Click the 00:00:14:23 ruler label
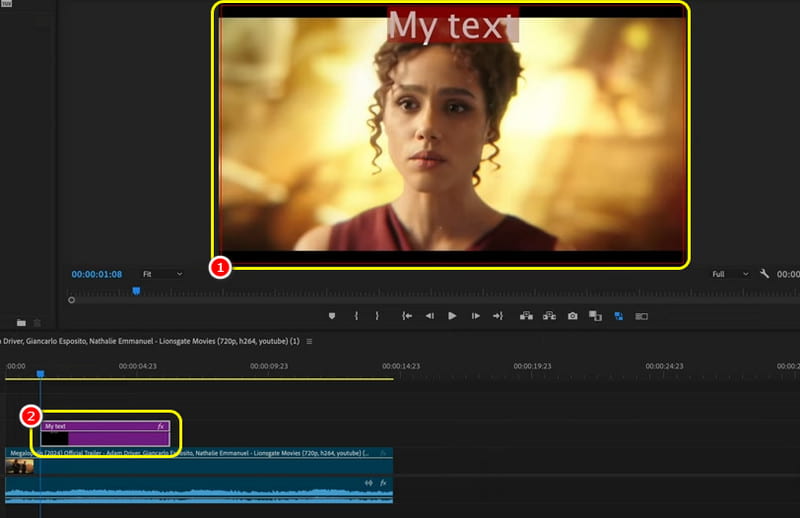The width and height of the screenshot is (800, 518). click(x=401, y=366)
